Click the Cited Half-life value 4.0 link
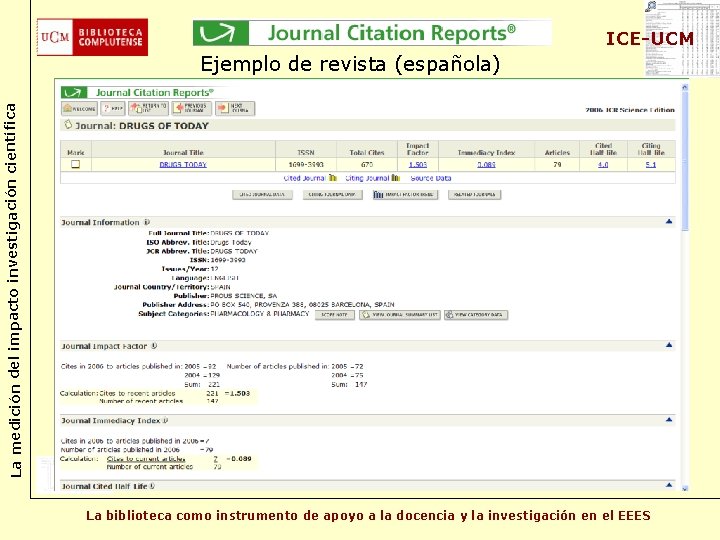720x540 pixels. tap(603, 164)
